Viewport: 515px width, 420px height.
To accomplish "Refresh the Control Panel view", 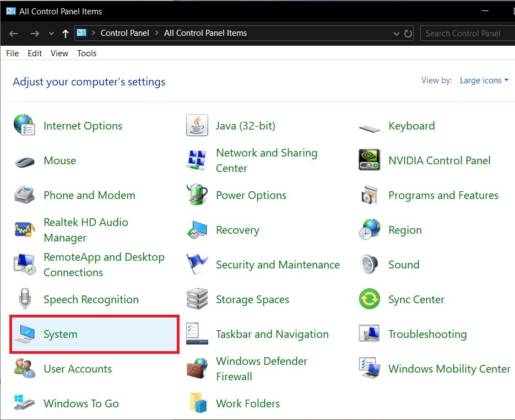I will point(408,34).
